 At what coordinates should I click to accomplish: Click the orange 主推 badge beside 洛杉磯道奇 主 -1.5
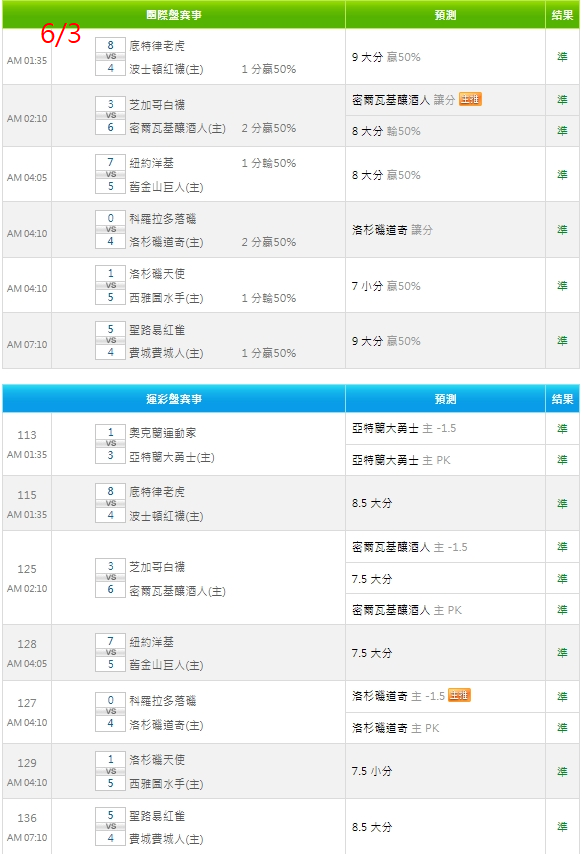[x=459, y=695]
